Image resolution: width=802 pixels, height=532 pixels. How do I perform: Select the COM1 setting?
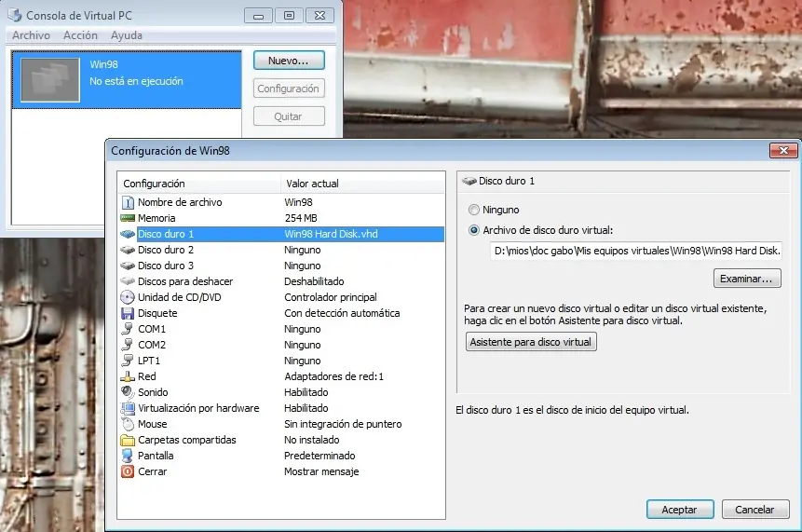[x=281, y=329]
